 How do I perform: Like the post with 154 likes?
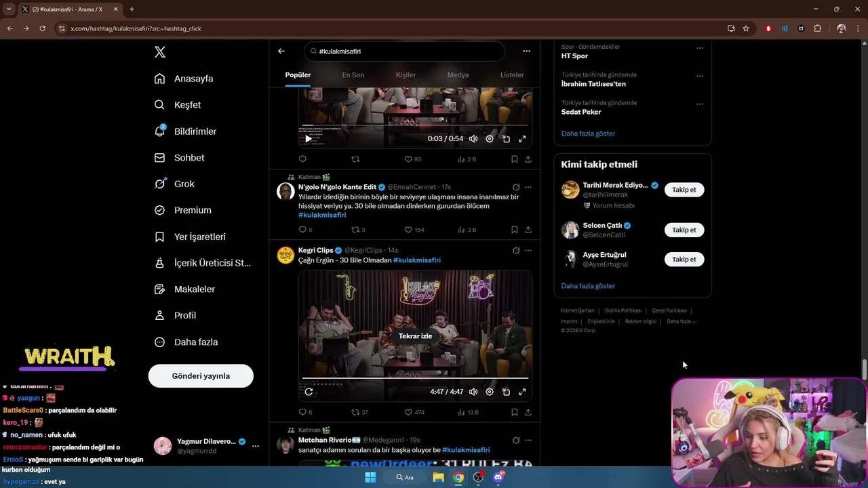[414, 230]
